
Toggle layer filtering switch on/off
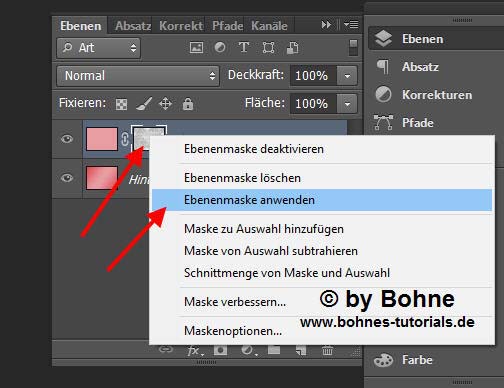353,48
